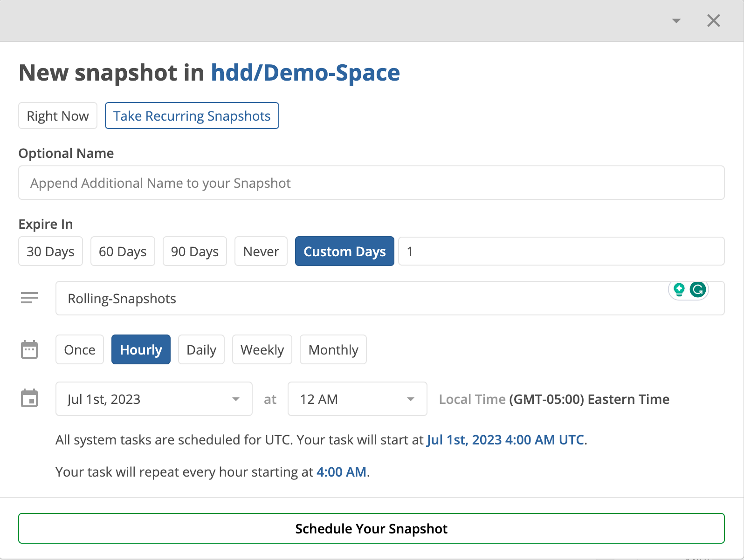Focus the Optional Name input field
Screen dimensions: 744x560
click(372, 183)
